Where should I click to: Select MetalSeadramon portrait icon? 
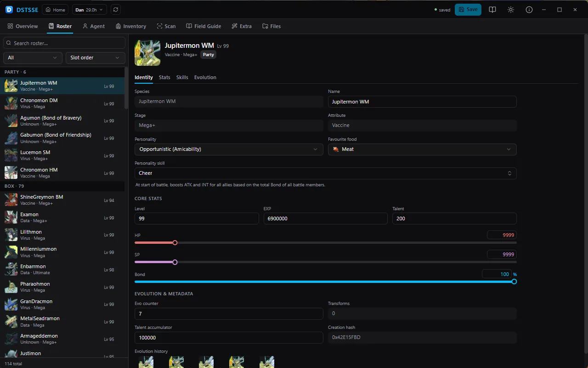point(11,322)
